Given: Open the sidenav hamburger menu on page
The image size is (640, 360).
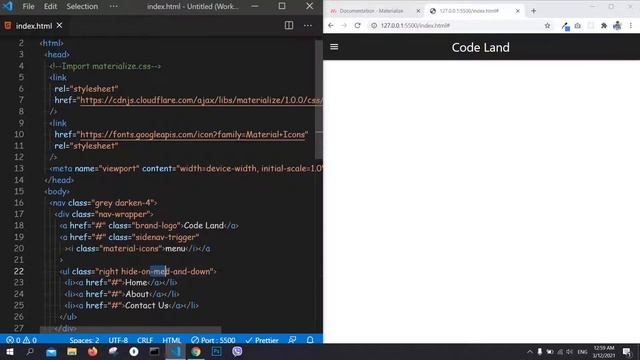Looking at the screenshot, I should 334,47.
